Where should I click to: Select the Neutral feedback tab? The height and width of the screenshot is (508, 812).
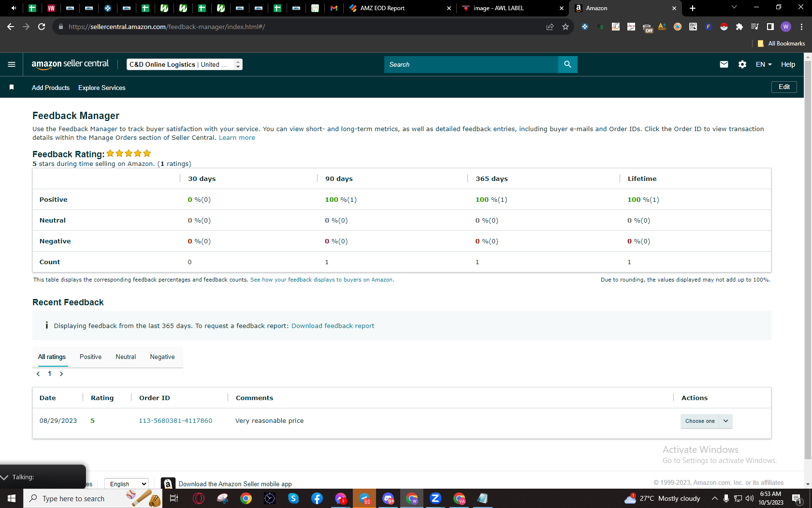point(126,357)
